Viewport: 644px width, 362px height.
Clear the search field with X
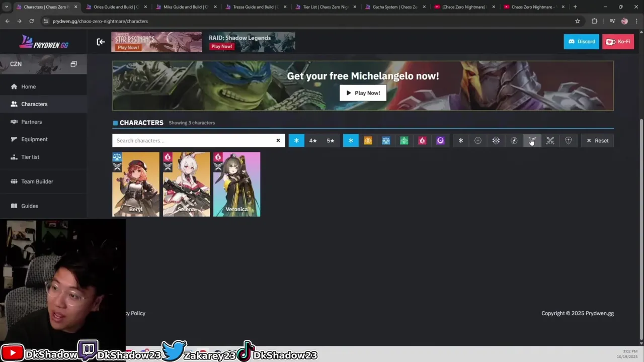pyautogui.click(x=278, y=141)
